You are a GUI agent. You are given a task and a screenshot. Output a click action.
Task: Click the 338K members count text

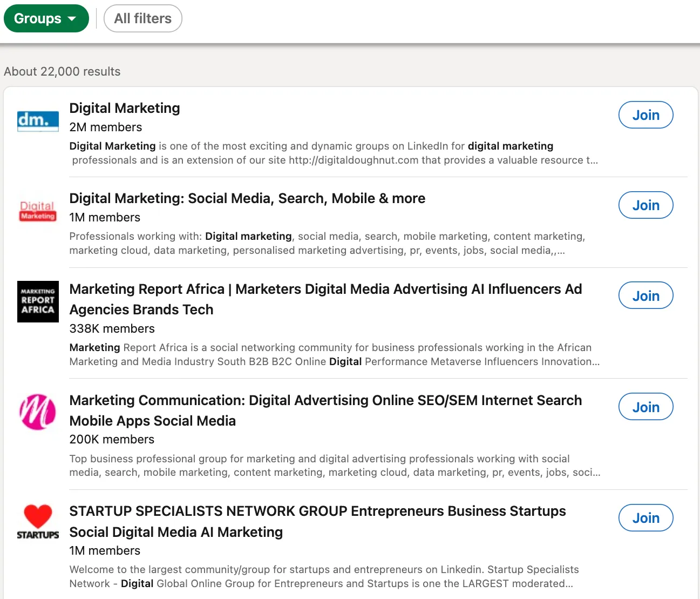[x=112, y=328]
